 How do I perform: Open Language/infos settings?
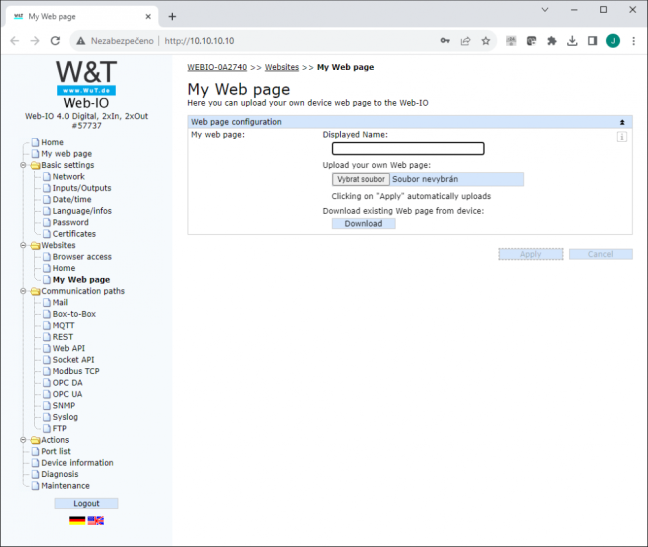82,211
